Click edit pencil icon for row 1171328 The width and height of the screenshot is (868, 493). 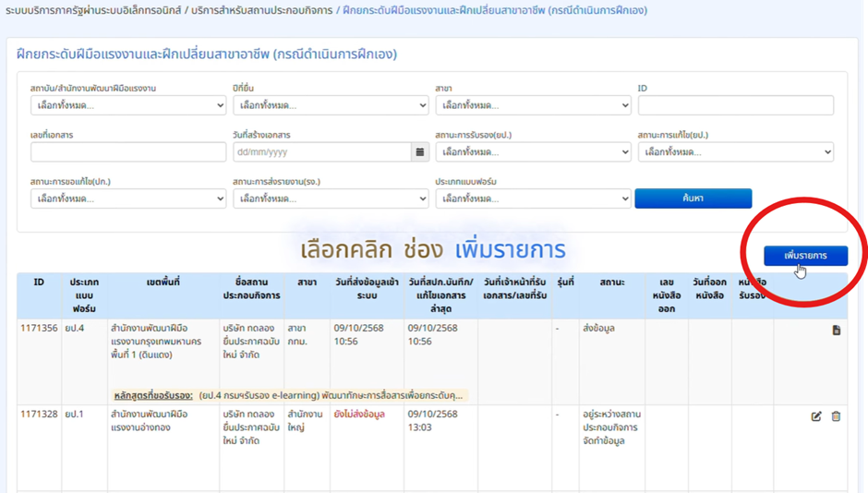[816, 416]
